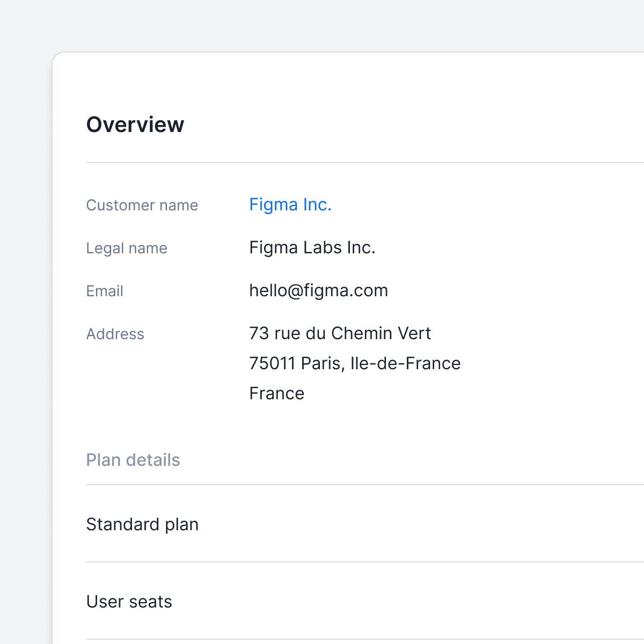Open the Figma Inc. customer link
The image size is (644, 644).
tap(290, 205)
